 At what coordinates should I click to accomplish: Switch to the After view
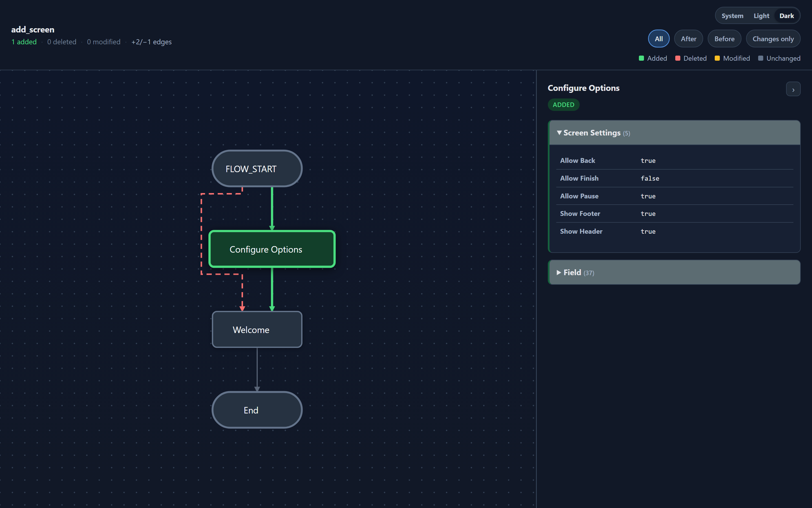[x=688, y=39]
